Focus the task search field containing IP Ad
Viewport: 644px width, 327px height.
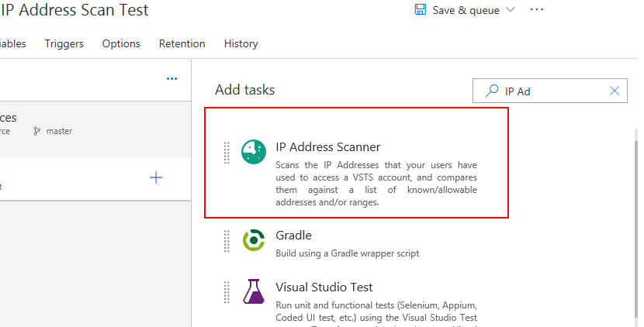(x=550, y=91)
